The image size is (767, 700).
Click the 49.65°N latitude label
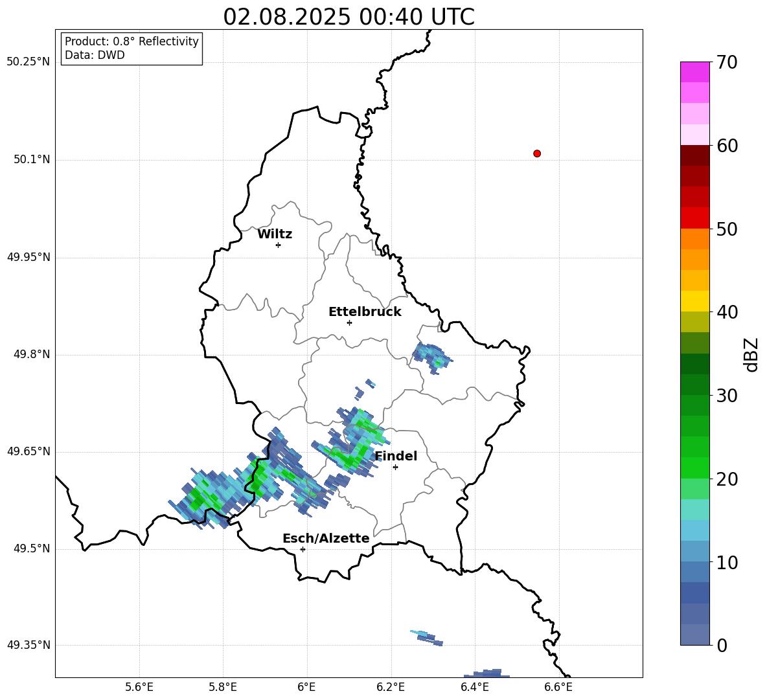tap(29, 451)
